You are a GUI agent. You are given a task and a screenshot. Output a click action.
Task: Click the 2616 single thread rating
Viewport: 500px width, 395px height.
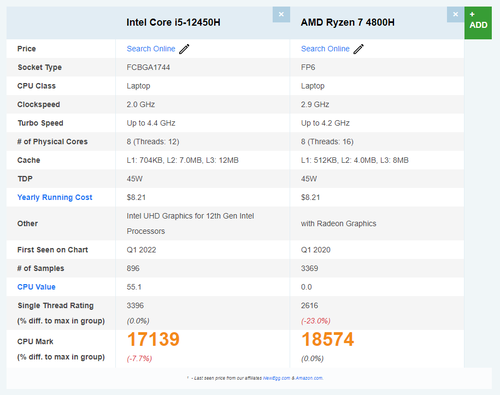point(310,305)
